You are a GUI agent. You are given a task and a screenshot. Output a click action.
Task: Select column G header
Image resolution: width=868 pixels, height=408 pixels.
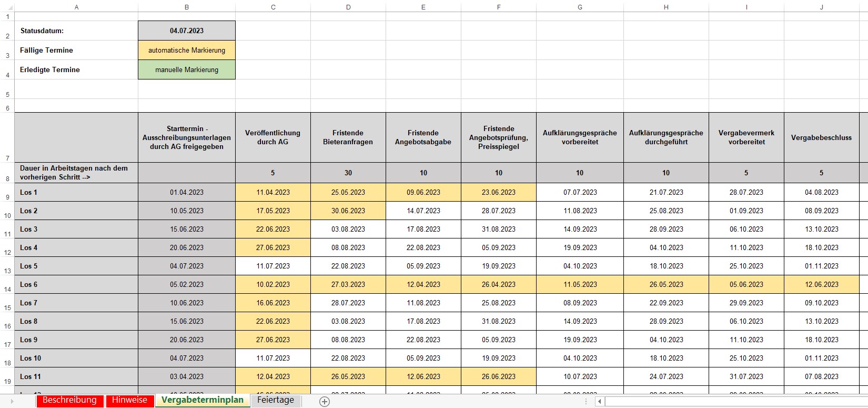pos(580,7)
